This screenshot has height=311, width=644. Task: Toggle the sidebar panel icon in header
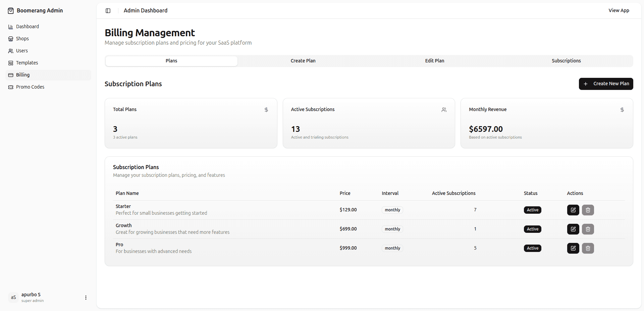click(x=108, y=11)
